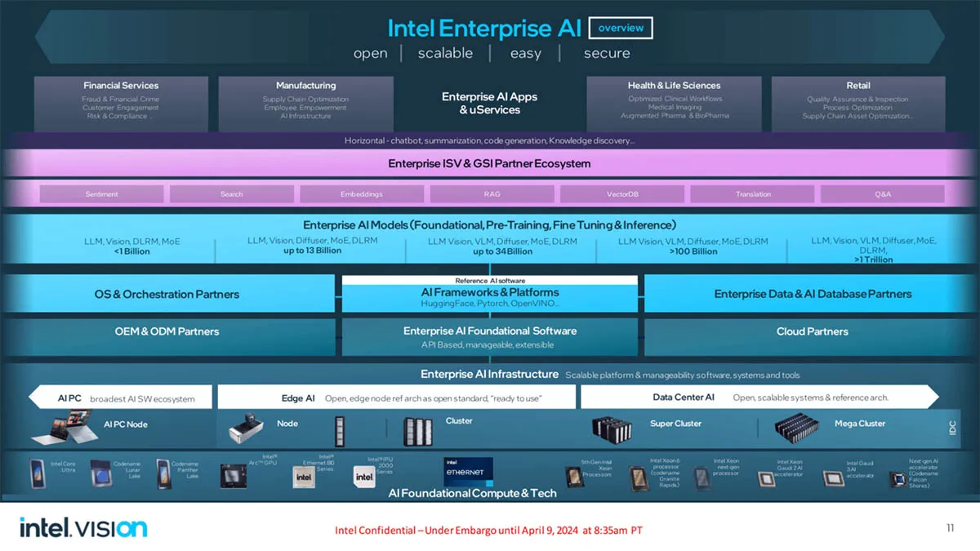The height and width of the screenshot is (551, 980).
Task: Click the Data Center AI arrow banner
Action: coord(759,398)
